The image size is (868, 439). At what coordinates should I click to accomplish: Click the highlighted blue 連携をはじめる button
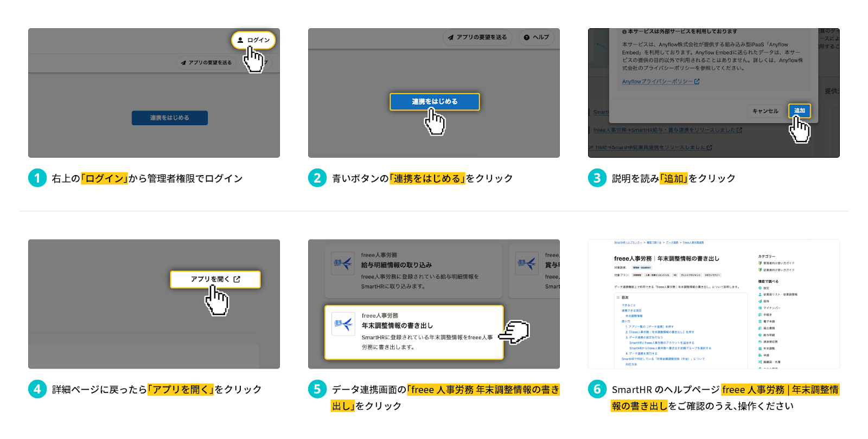[435, 102]
